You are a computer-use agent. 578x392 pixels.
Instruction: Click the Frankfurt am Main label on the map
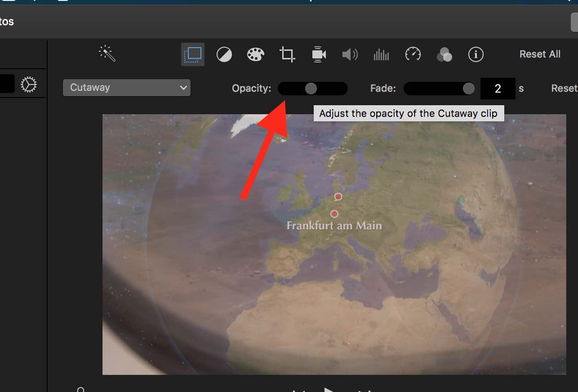(334, 225)
